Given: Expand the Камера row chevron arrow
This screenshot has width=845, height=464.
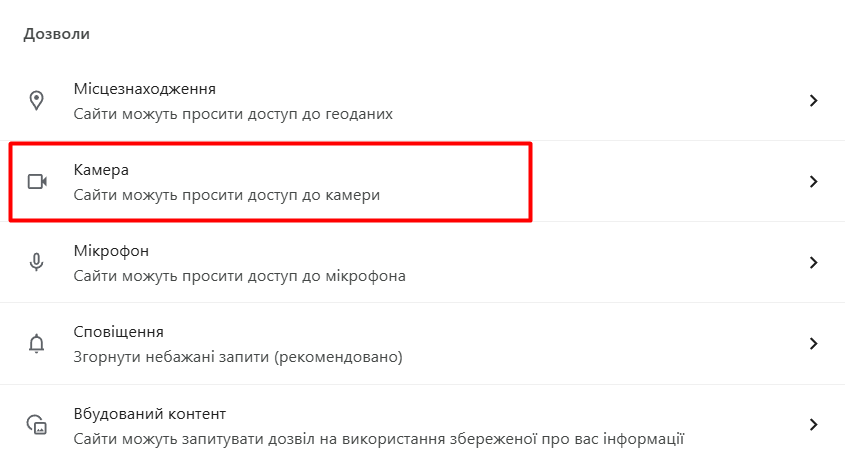Looking at the screenshot, I should pos(813,181).
